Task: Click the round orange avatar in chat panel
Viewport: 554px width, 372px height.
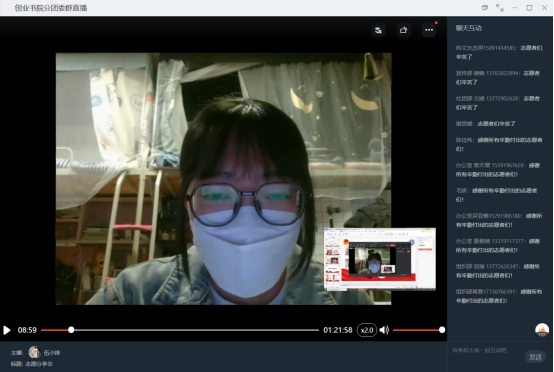Action: 542,330
